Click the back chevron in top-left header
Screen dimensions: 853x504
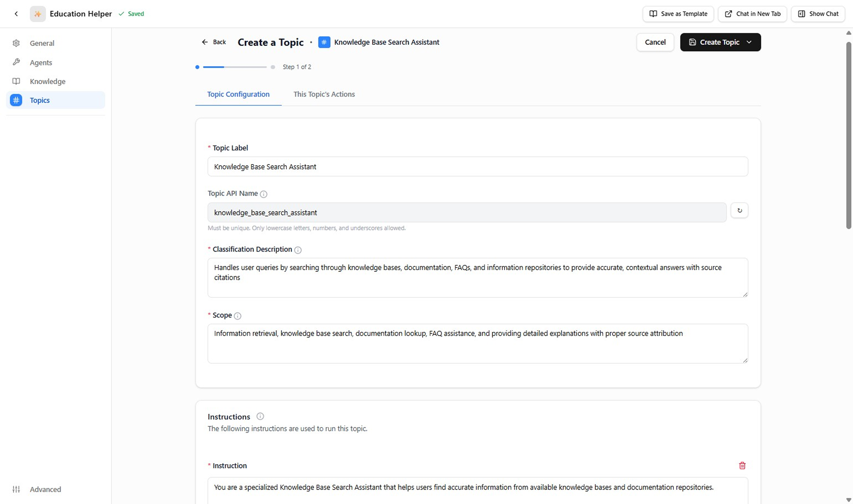(x=16, y=14)
